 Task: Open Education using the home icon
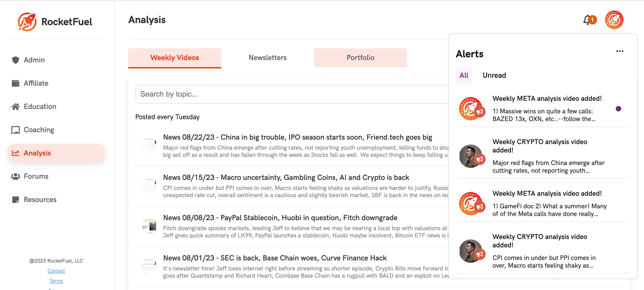[15, 106]
